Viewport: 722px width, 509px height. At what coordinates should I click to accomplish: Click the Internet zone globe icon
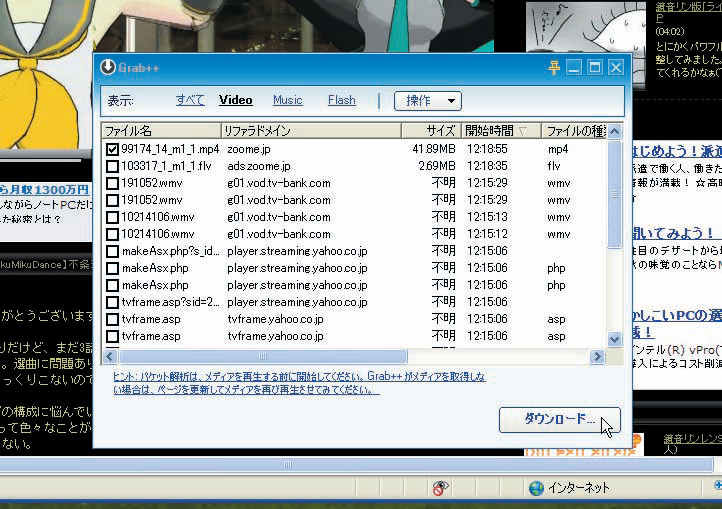pyautogui.click(x=536, y=488)
